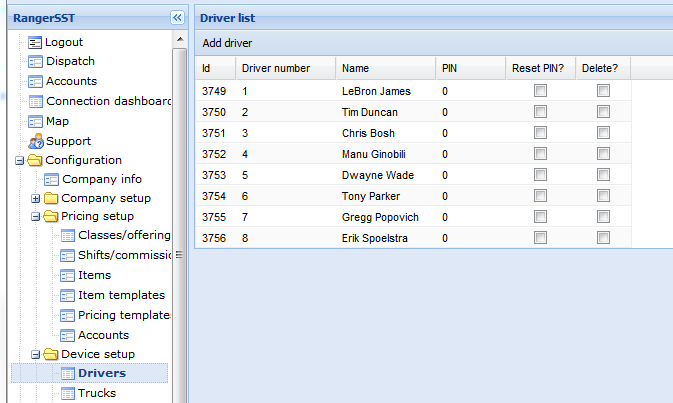Image resolution: width=673 pixels, height=403 pixels.
Task: Enable Reset PIN for Tony Parker
Action: pos(540,196)
